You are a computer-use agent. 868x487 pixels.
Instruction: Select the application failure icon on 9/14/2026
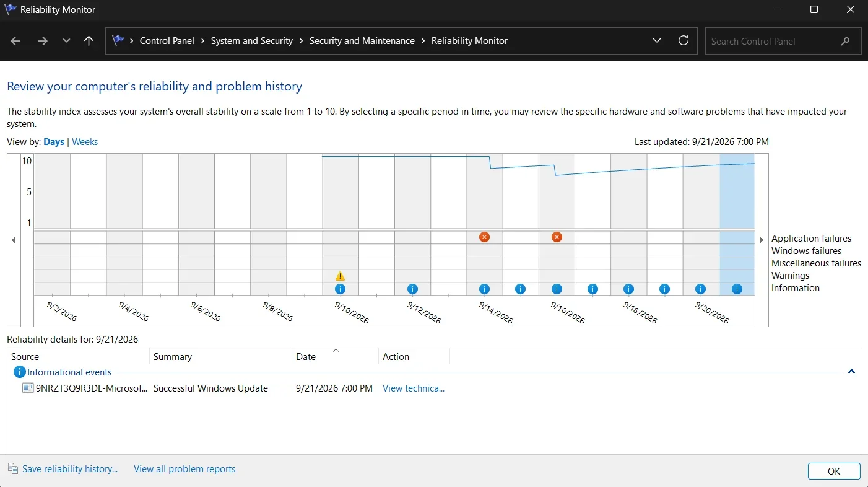(x=485, y=237)
